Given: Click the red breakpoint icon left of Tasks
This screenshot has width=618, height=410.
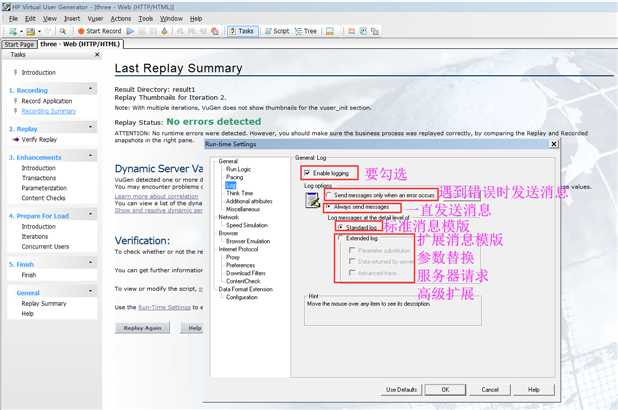Looking at the screenshot, I should [215, 31].
